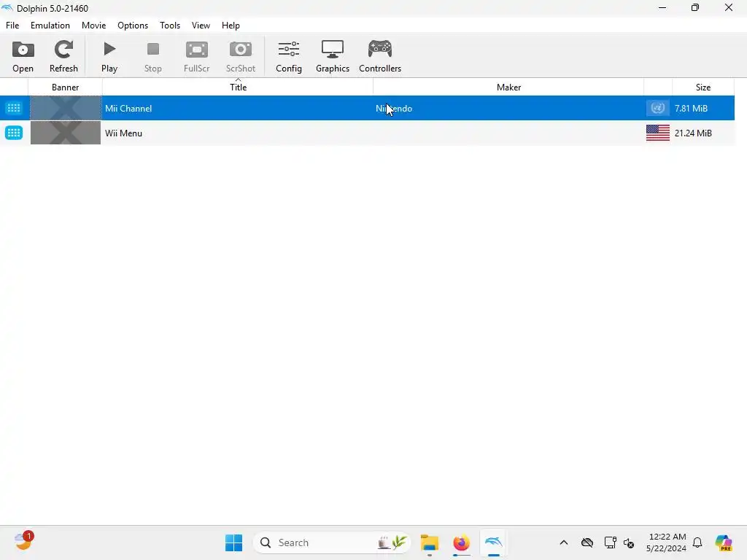The height and width of the screenshot is (560, 747).
Task: Open the Options menu
Action: pos(133,26)
